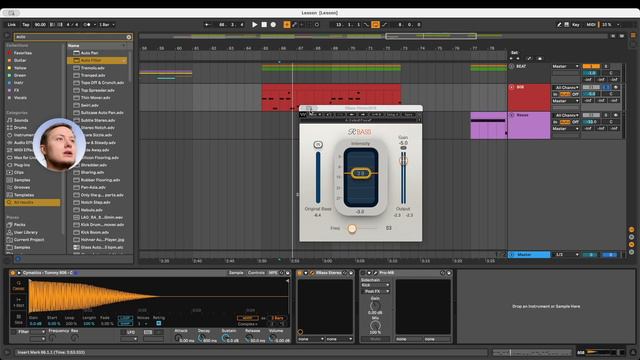Select Auto Filter in browser results
This screenshot has width=640, height=360.
tap(97, 60)
